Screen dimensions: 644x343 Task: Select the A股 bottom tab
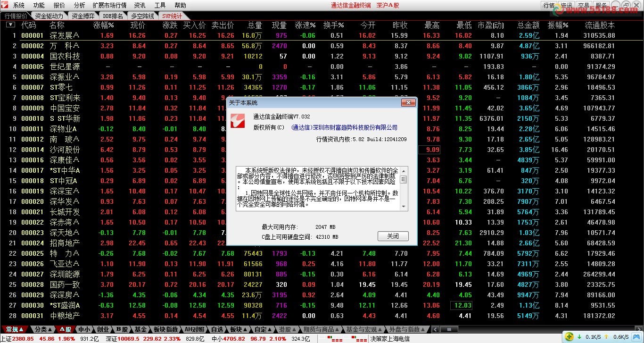point(66,329)
